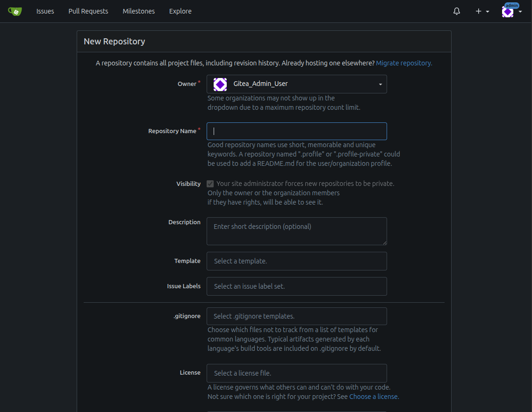Focus the Repository Name input field
The width and height of the screenshot is (532, 412).
click(296, 131)
